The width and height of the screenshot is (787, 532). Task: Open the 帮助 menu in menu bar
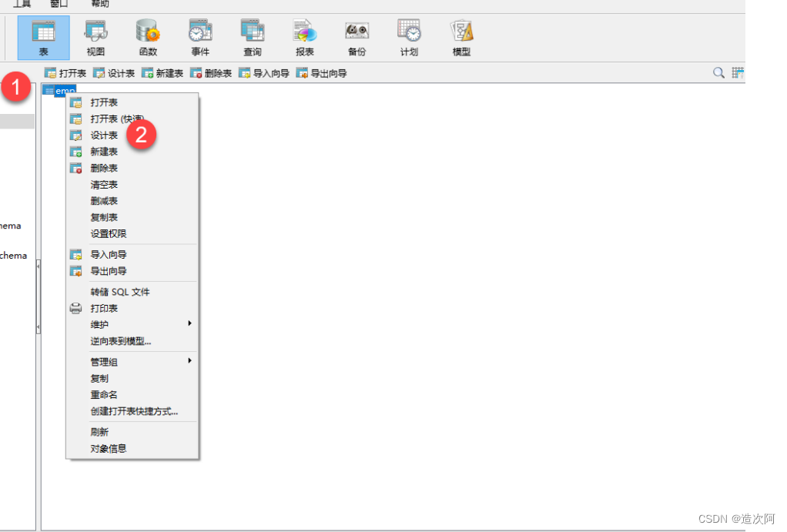pos(100,4)
